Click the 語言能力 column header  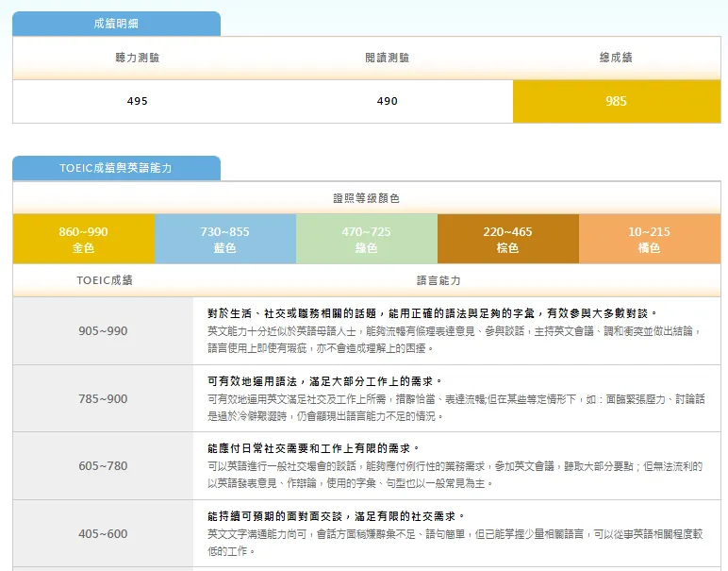pos(438,280)
